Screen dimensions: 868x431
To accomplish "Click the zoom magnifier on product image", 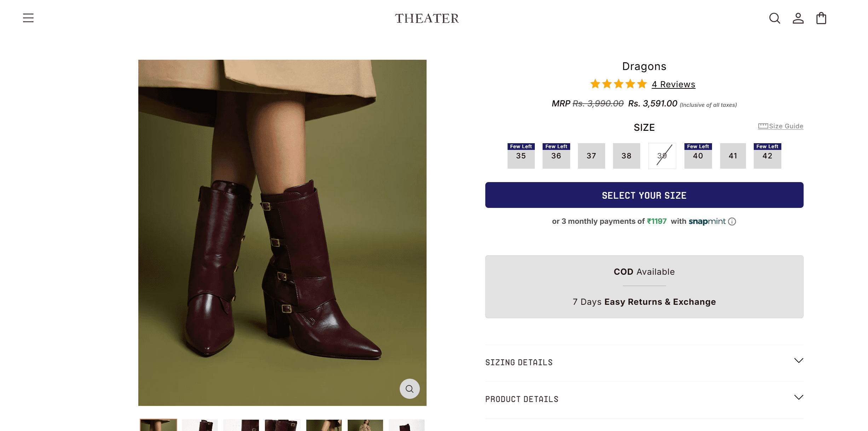I will (409, 389).
